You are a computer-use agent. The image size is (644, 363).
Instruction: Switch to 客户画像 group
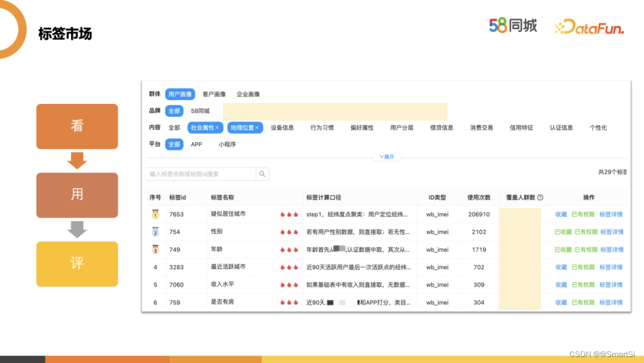(x=214, y=94)
